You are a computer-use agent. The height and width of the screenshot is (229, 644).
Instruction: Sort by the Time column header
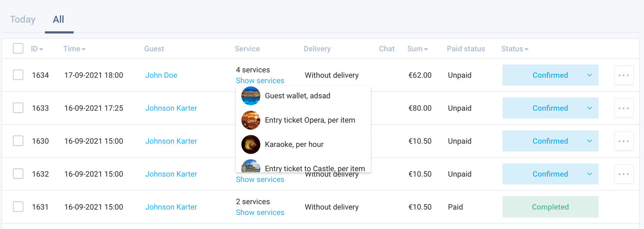pos(74,49)
